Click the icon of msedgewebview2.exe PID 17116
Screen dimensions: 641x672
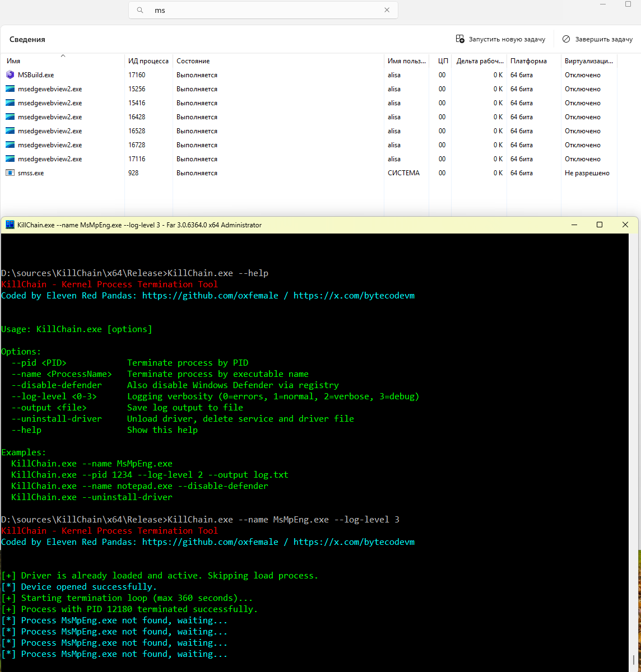pyautogui.click(x=10, y=159)
